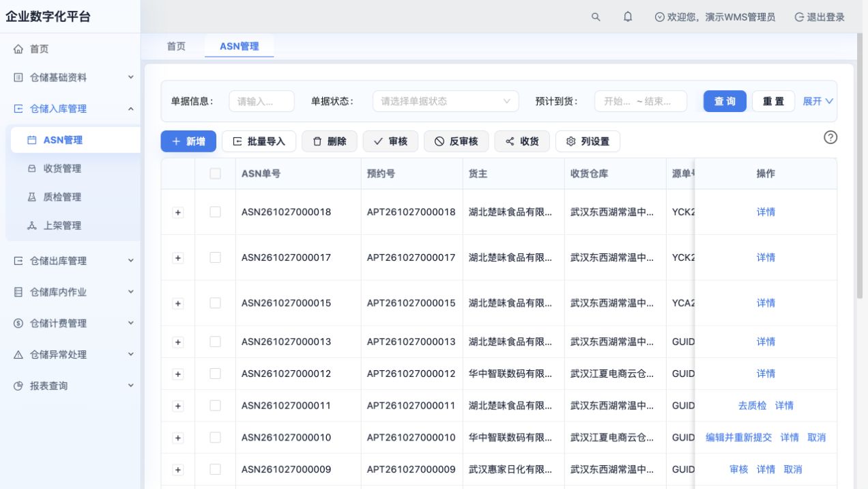
Task: Open 收货管理 in sidebar
Action: pos(72,169)
